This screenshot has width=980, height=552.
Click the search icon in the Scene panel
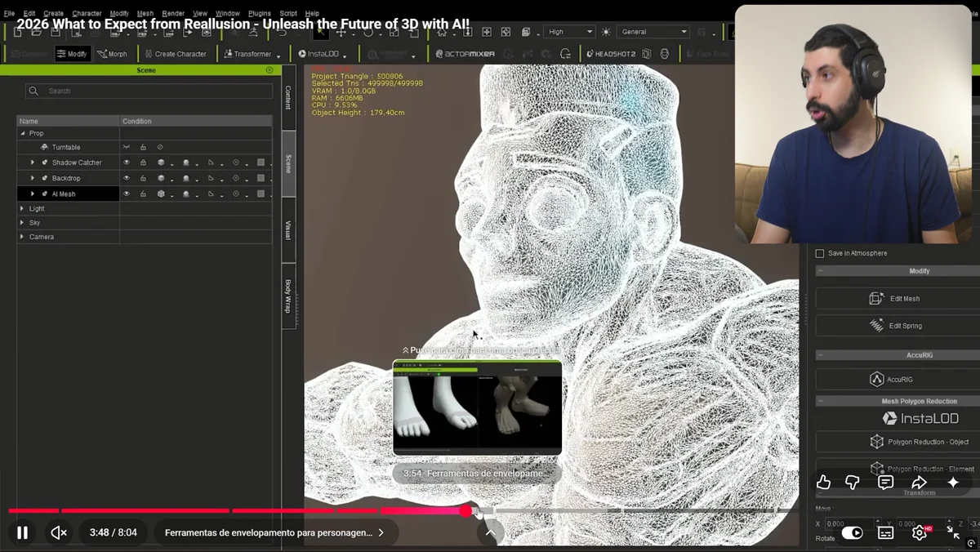(33, 91)
